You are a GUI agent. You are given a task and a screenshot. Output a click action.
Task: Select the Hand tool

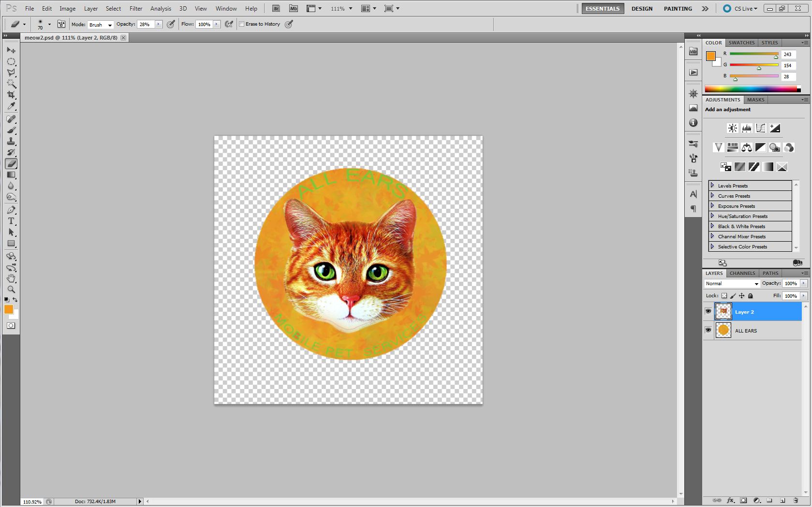tap(11, 278)
